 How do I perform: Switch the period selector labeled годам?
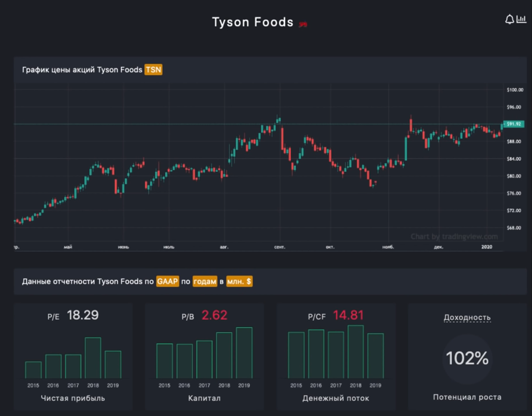(x=205, y=281)
